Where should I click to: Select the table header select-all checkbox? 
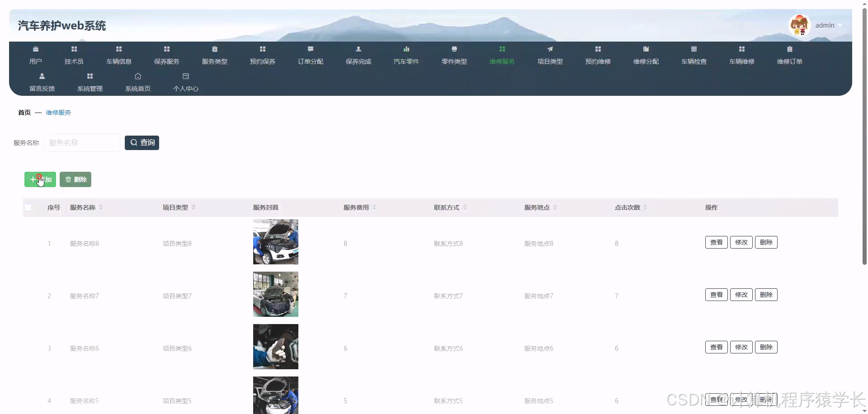pyautogui.click(x=28, y=207)
